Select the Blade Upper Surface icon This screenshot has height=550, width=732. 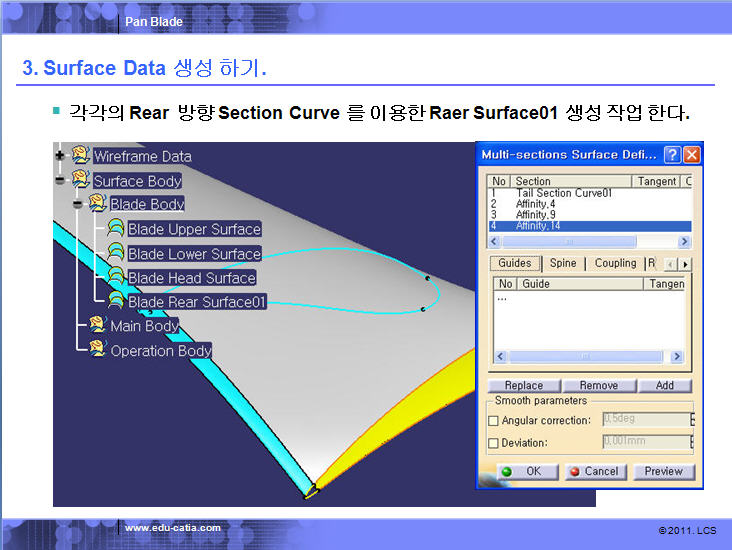[x=116, y=229]
